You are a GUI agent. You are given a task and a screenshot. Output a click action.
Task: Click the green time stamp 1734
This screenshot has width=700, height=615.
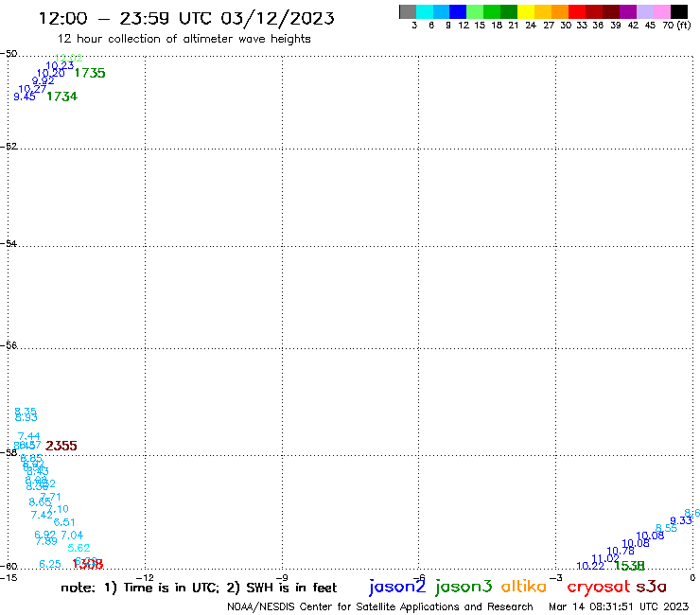[62, 96]
